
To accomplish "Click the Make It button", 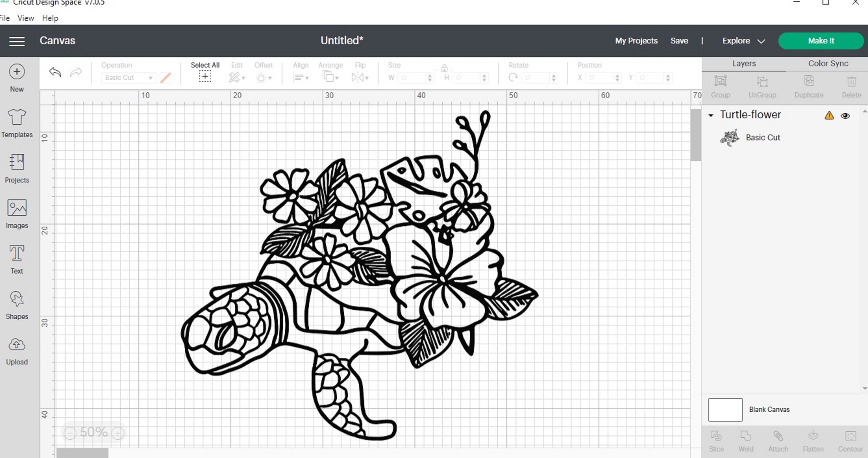I will pos(821,41).
